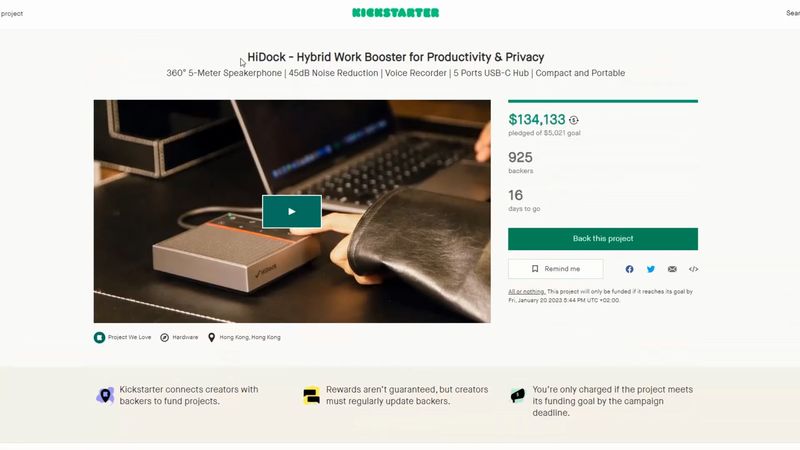Click the Remind me bookmark button
The width and height of the screenshot is (800, 450).
tap(556, 269)
